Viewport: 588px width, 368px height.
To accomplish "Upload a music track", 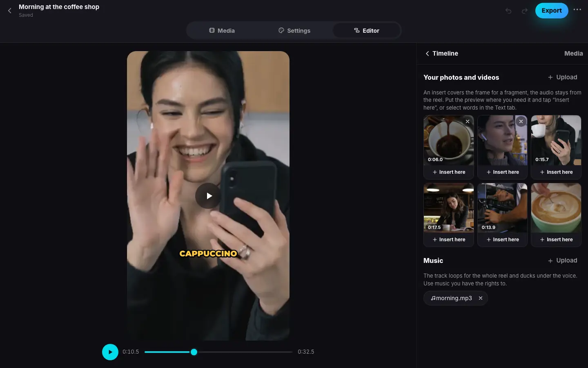I will tap(562, 260).
